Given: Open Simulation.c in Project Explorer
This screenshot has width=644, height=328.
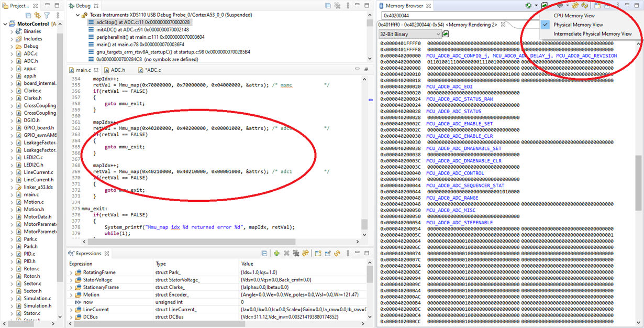Looking at the screenshot, I should tap(37, 298).
